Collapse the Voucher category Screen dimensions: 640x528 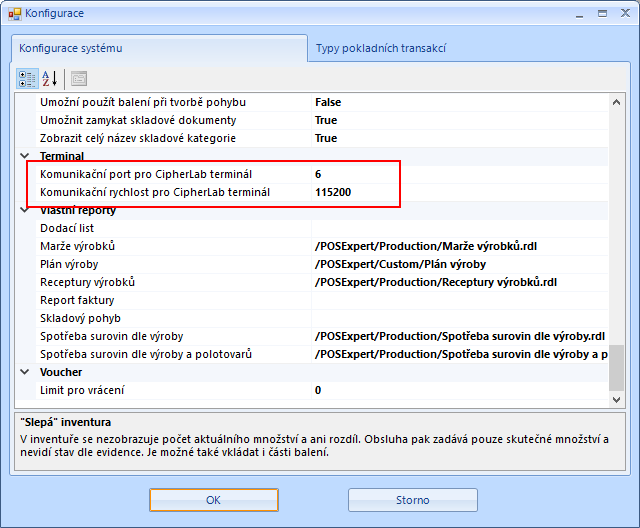coord(25,372)
